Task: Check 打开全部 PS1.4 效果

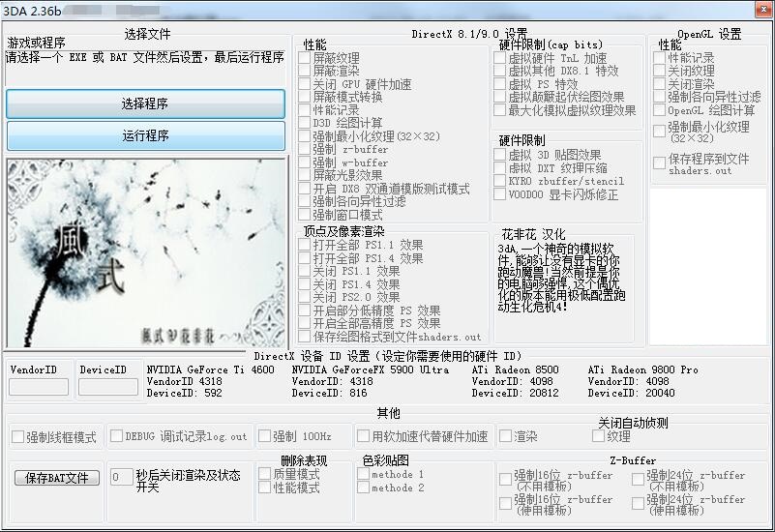Action: [305, 258]
